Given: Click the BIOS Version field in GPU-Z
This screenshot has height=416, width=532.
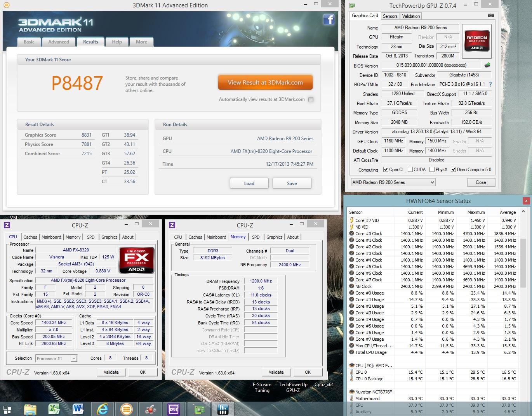Looking at the screenshot, I should [431, 65].
